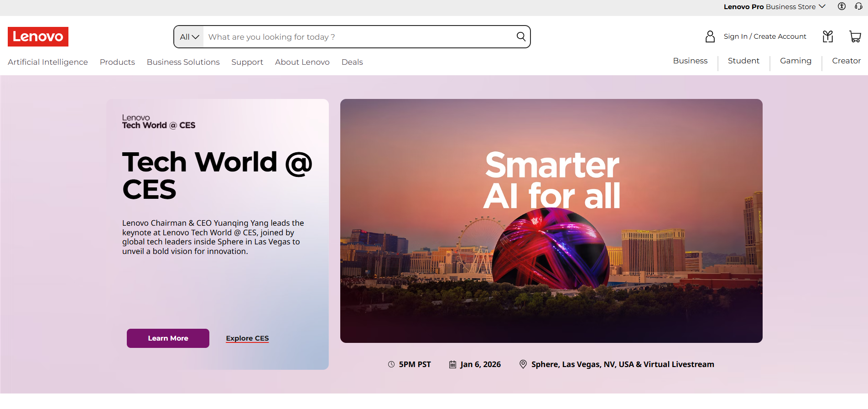
Task: Expand the All search category dropdown
Action: [189, 37]
